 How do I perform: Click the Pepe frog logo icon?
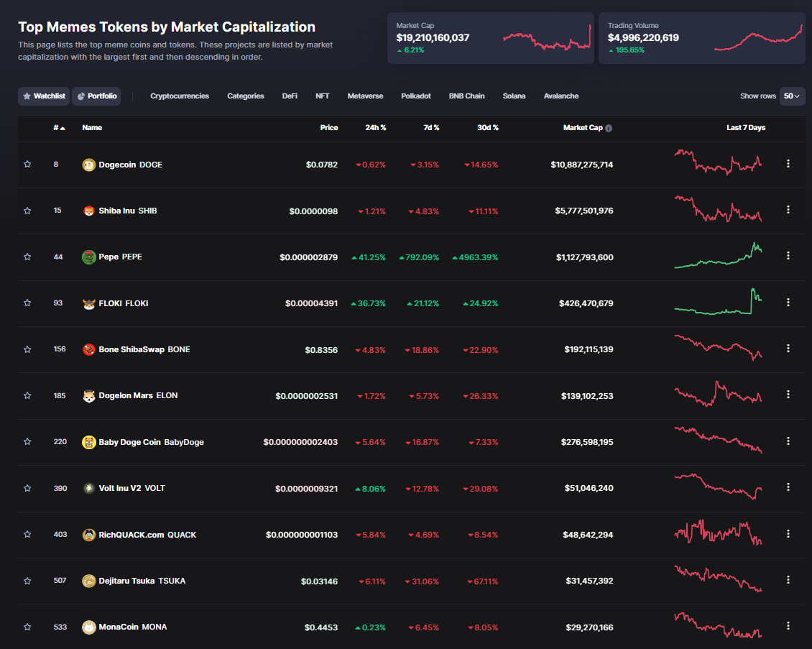click(89, 257)
